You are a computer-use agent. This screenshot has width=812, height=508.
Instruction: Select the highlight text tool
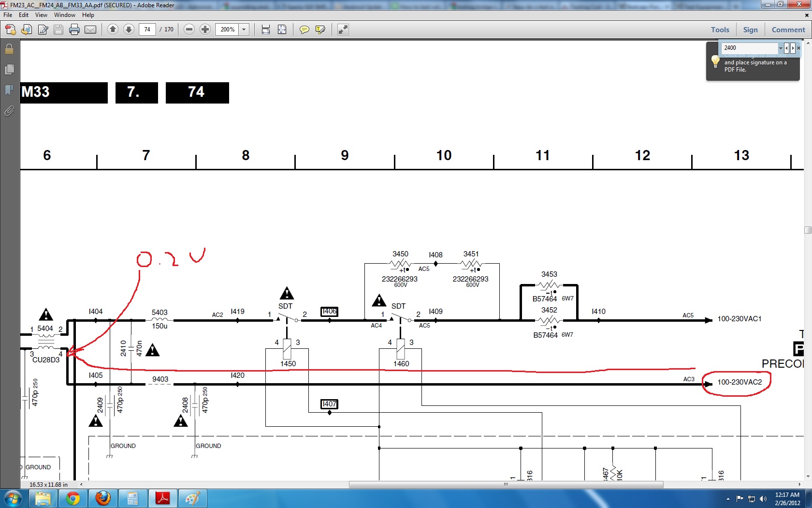point(320,30)
